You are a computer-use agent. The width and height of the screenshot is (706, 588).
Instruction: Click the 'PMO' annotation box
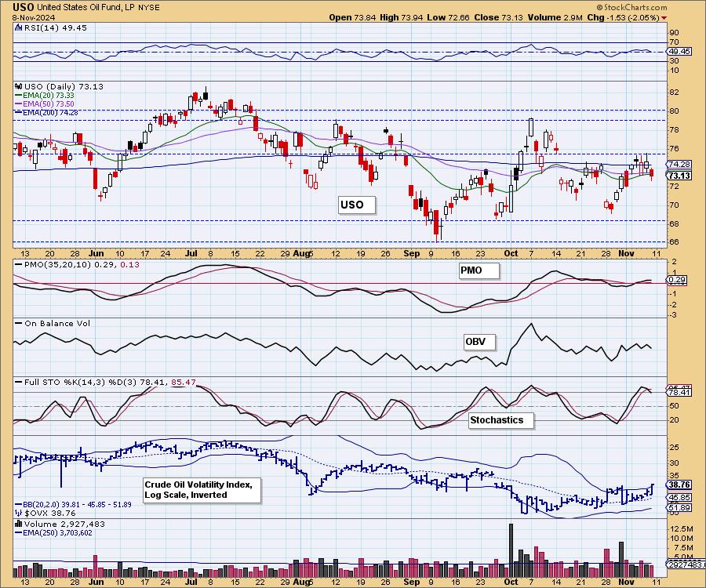[x=479, y=270]
